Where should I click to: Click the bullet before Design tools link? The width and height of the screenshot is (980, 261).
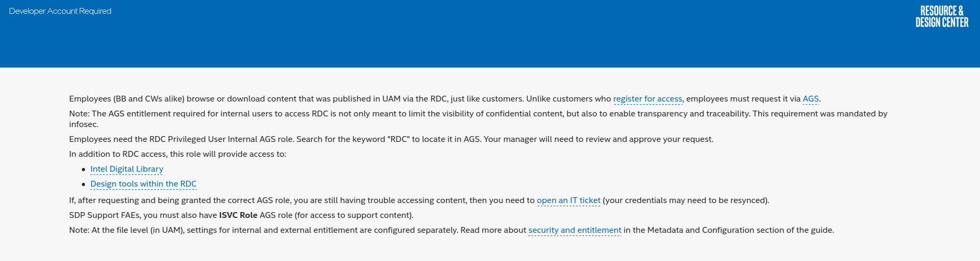click(x=83, y=184)
